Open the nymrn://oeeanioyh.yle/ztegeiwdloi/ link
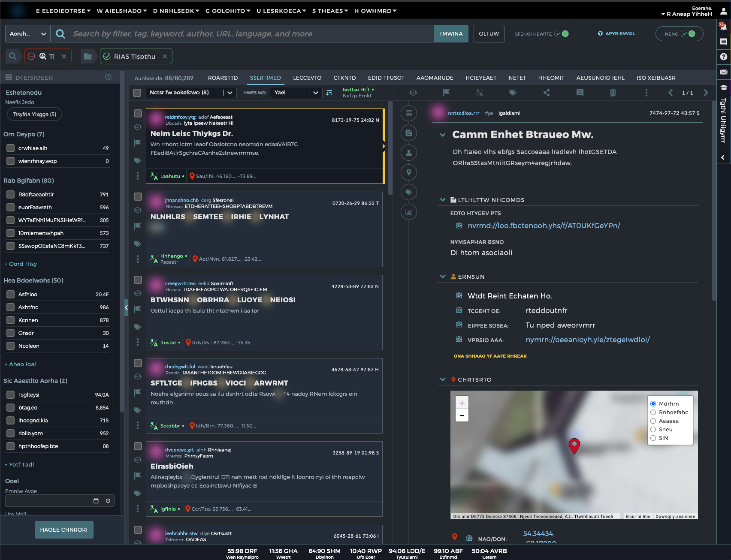 (588, 340)
